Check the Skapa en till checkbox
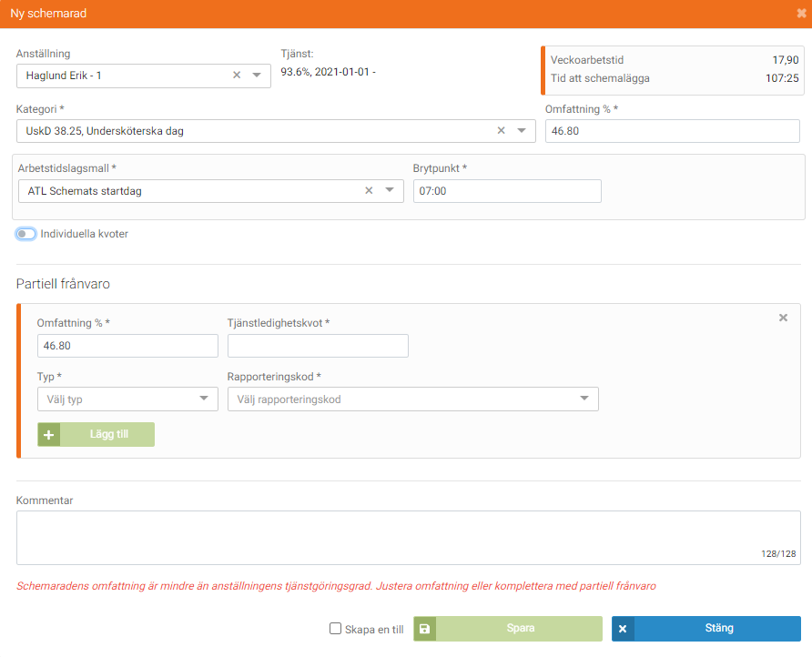Screen dimensions: 812x657 pos(336,629)
